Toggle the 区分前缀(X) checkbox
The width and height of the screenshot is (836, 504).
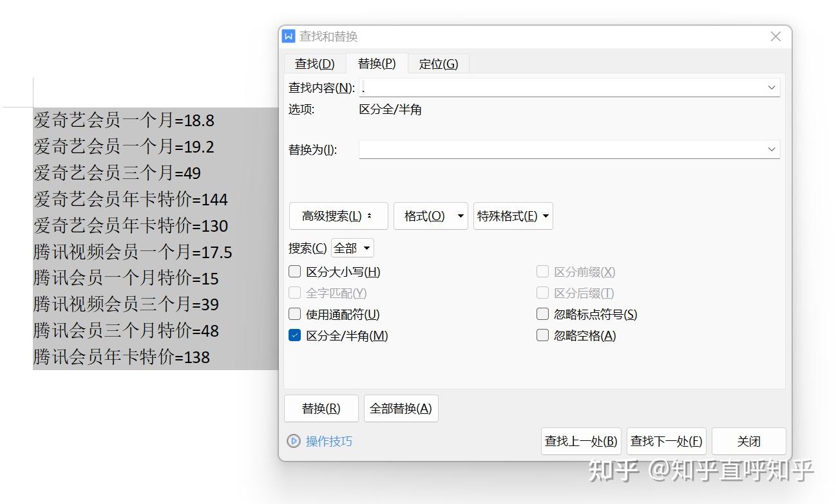(543, 272)
